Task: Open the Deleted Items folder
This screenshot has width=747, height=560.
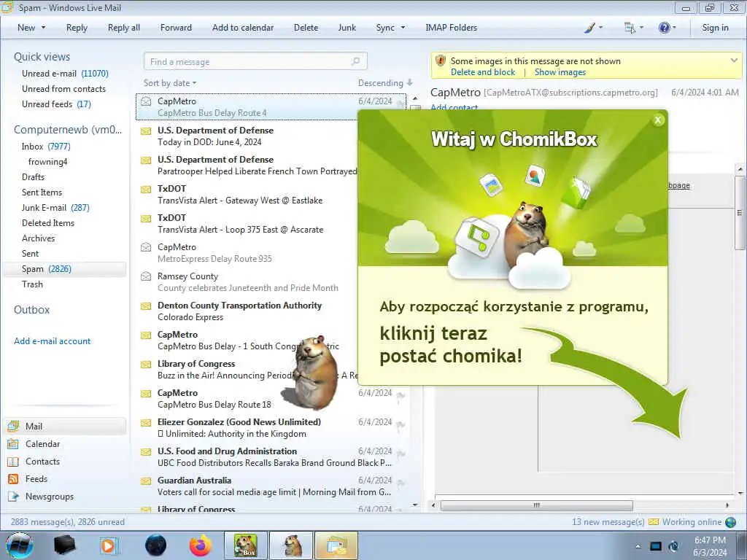Action: click(47, 223)
